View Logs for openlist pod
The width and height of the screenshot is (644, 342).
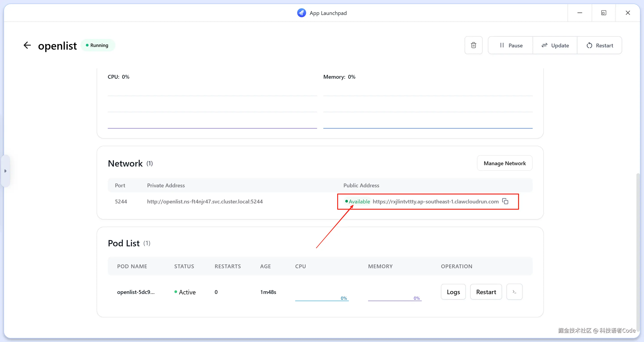click(453, 292)
